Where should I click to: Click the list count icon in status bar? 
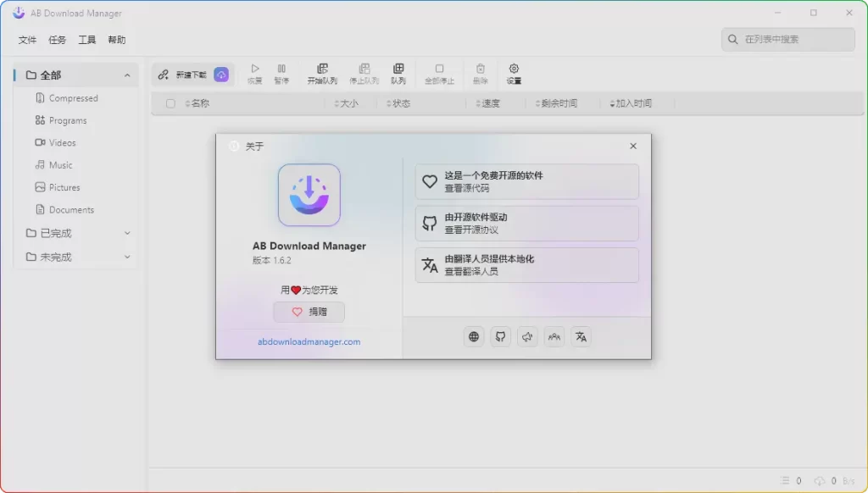(785, 480)
